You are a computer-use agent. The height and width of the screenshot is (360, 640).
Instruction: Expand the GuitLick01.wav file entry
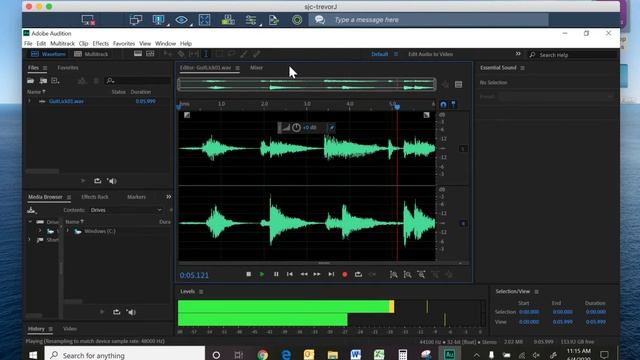click(x=29, y=101)
